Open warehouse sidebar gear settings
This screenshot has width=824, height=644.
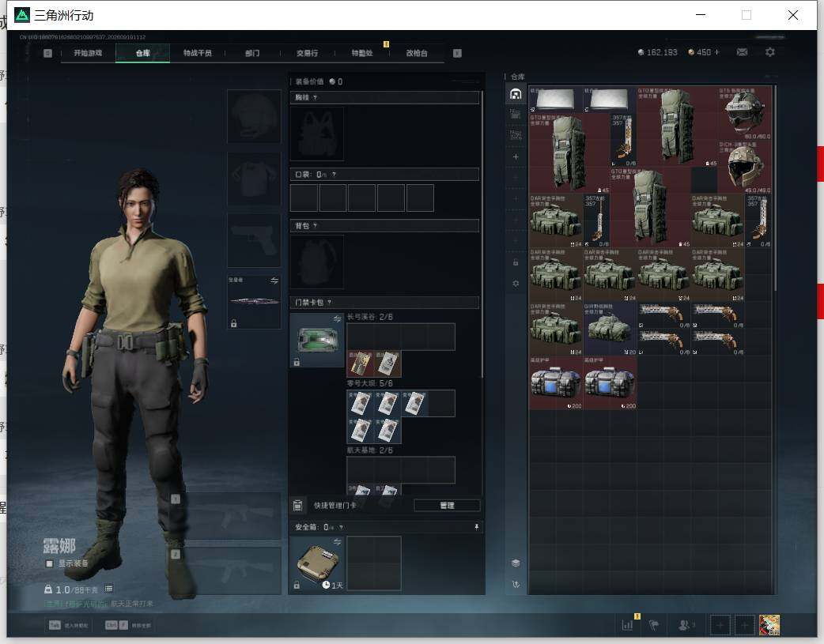516,283
